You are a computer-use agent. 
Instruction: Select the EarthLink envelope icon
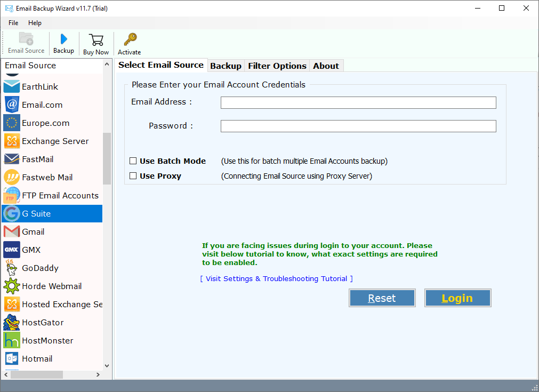(x=12, y=86)
